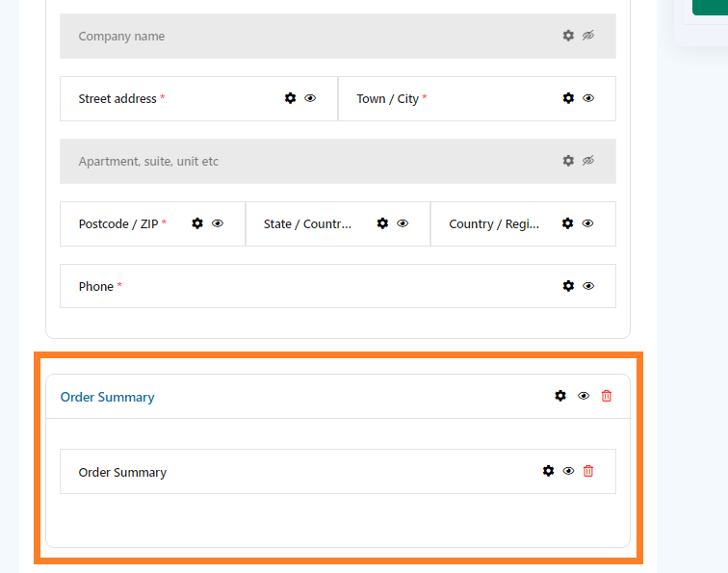Toggle Phone field visibility eye
This screenshot has width=728, height=573.
click(588, 286)
